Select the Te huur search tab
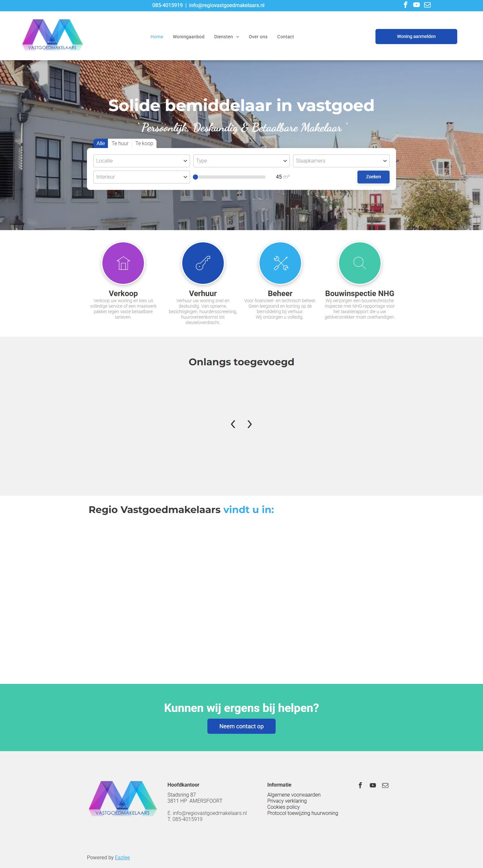 click(120, 143)
